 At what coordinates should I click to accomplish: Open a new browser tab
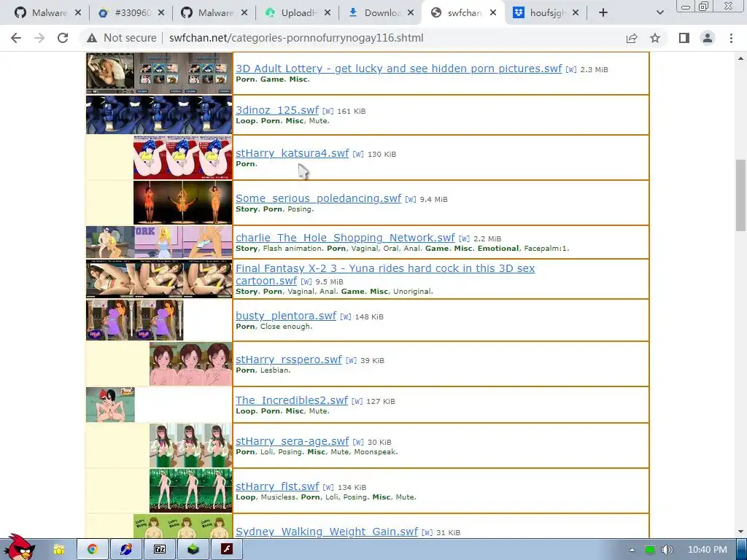[603, 13]
